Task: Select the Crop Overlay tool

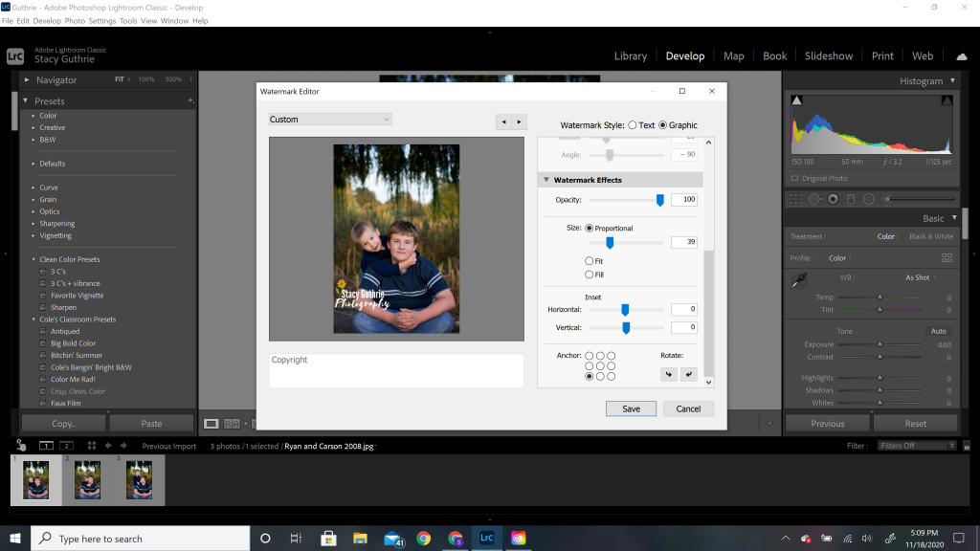Action: pos(795,198)
